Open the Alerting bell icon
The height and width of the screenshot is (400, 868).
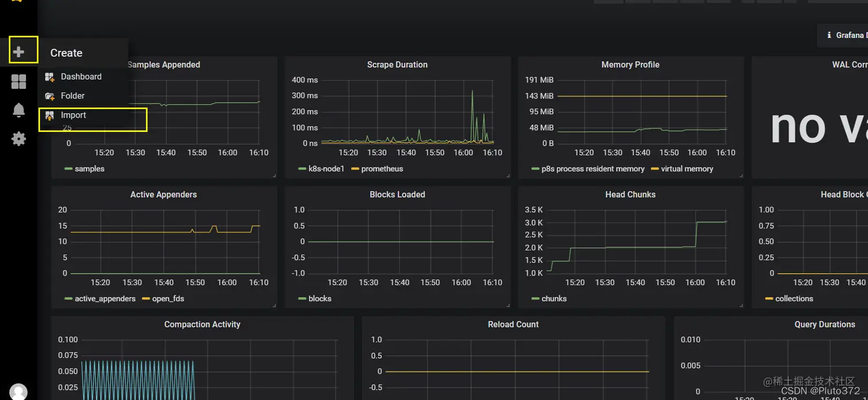click(18, 110)
